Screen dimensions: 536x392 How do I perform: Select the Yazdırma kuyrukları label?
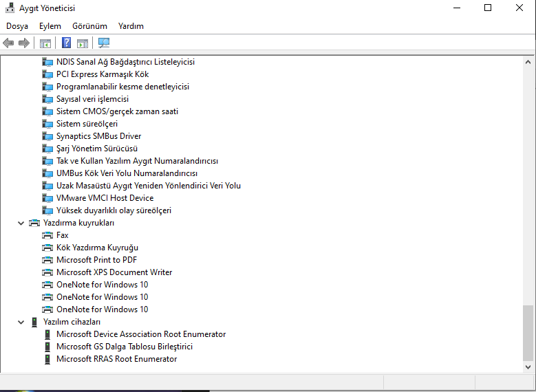coord(78,223)
